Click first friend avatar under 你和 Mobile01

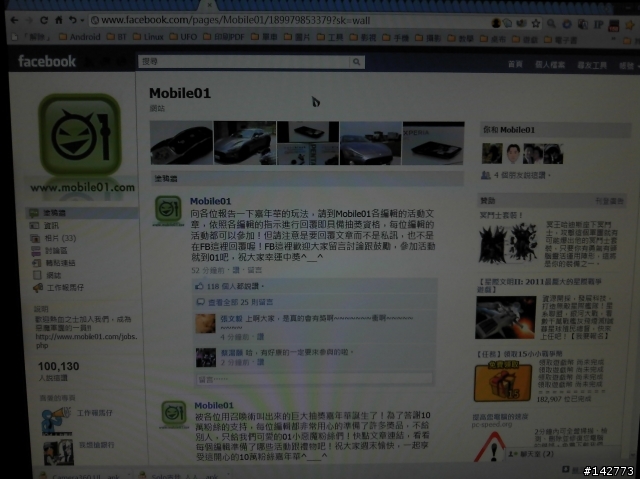pyautogui.click(x=492, y=154)
